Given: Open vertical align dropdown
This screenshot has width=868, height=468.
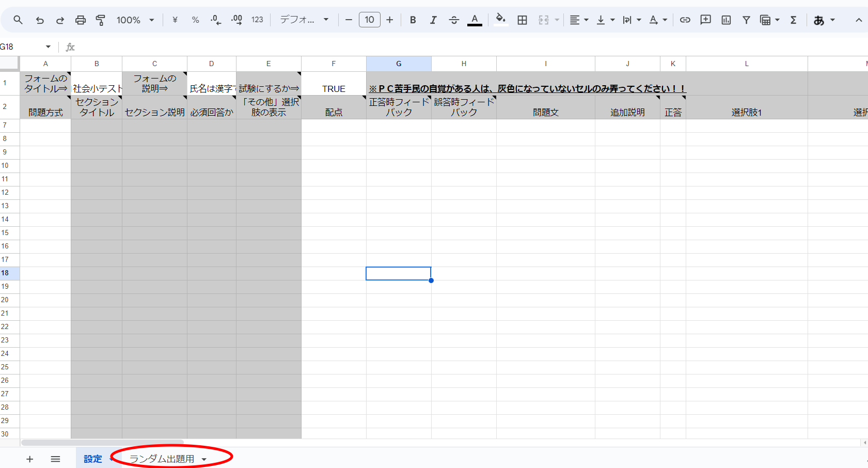Looking at the screenshot, I should click(605, 20).
